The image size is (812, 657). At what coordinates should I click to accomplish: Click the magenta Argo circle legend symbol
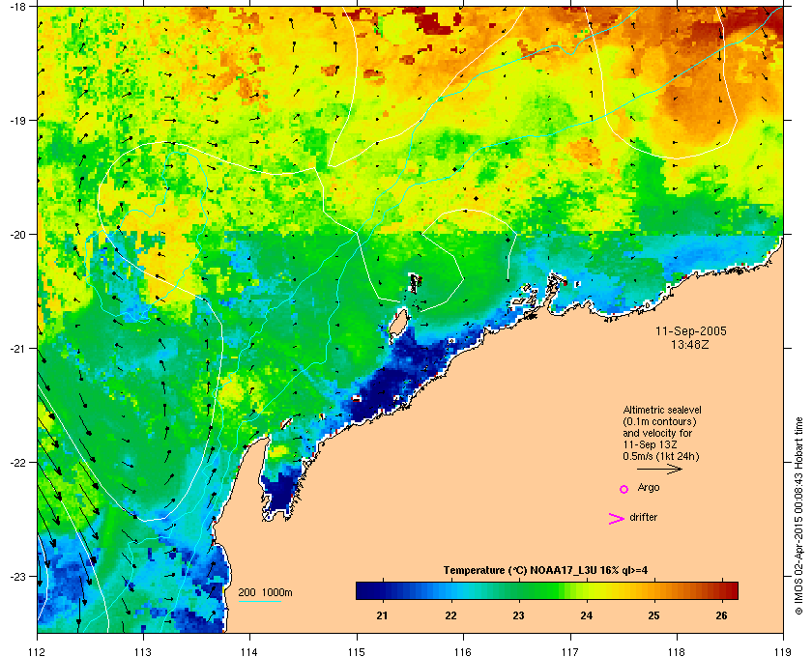(624, 489)
